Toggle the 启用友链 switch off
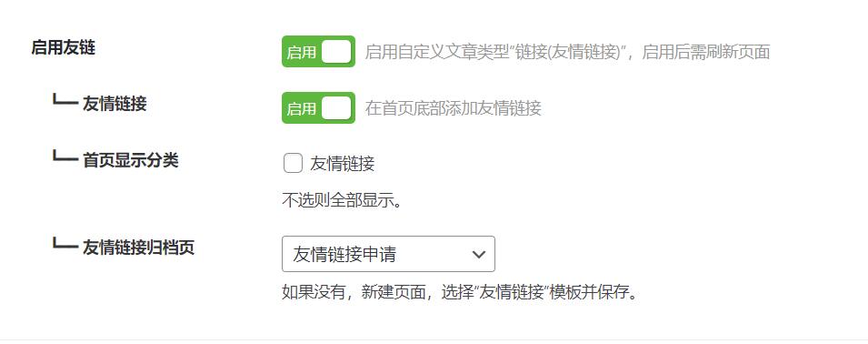Image resolution: width=868 pixels, height=344 pixels. (318, 52)
